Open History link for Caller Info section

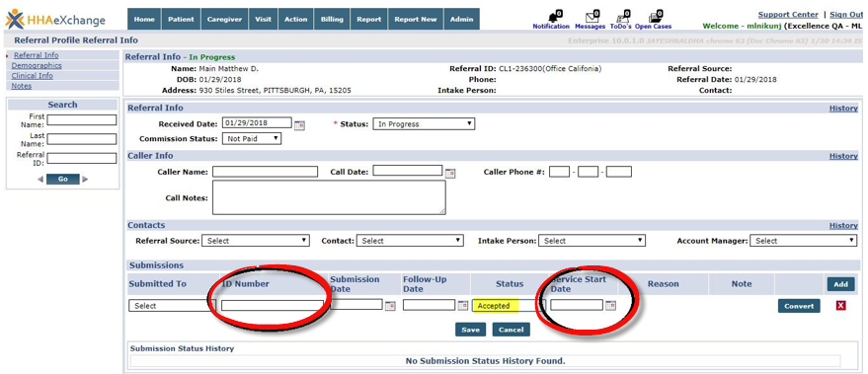[843, 156]
